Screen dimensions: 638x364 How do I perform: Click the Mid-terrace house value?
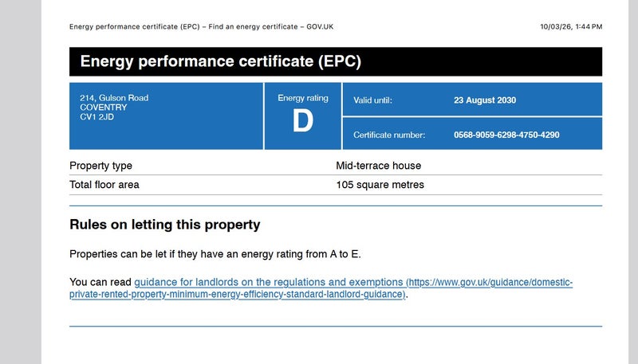click(x=378, y=166)
